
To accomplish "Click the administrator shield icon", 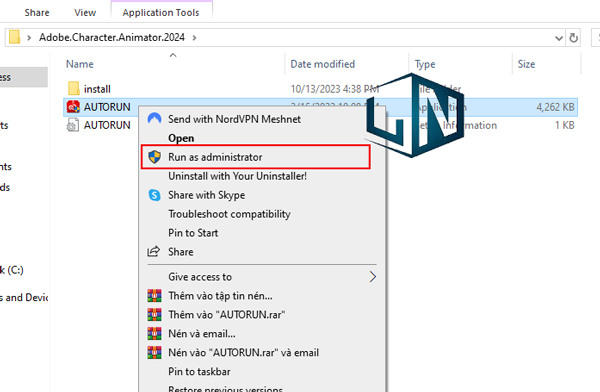I will tap(154, 157).
